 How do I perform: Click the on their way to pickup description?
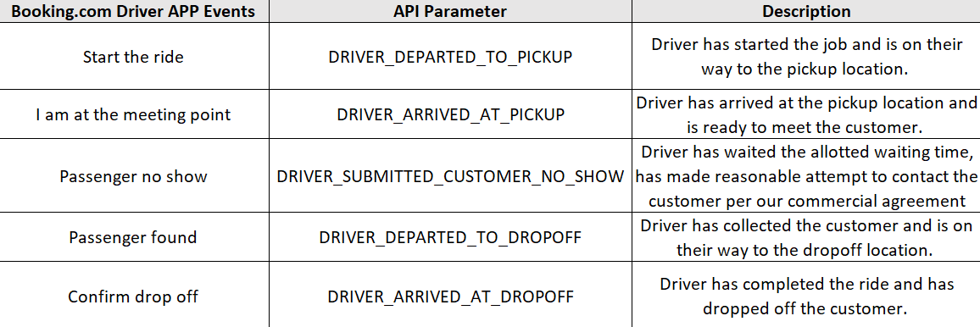pyautogui.click(x=805, y=57)
